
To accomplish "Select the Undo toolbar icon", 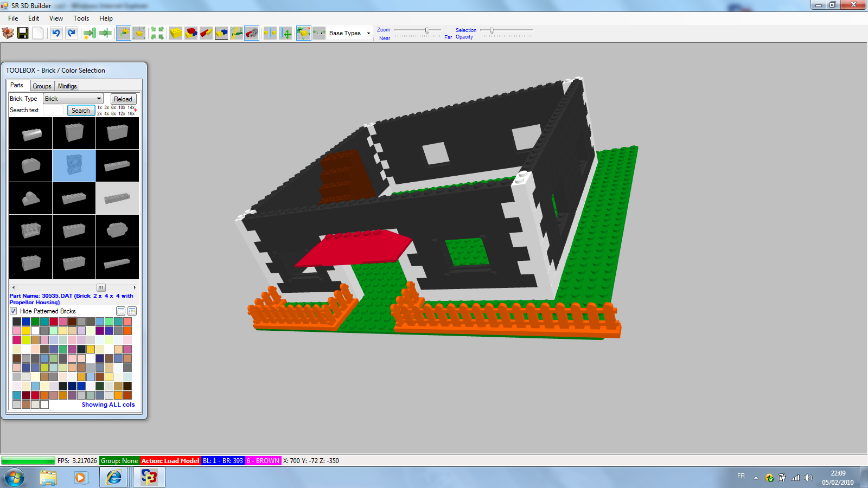I will click(x=57, y=33).
